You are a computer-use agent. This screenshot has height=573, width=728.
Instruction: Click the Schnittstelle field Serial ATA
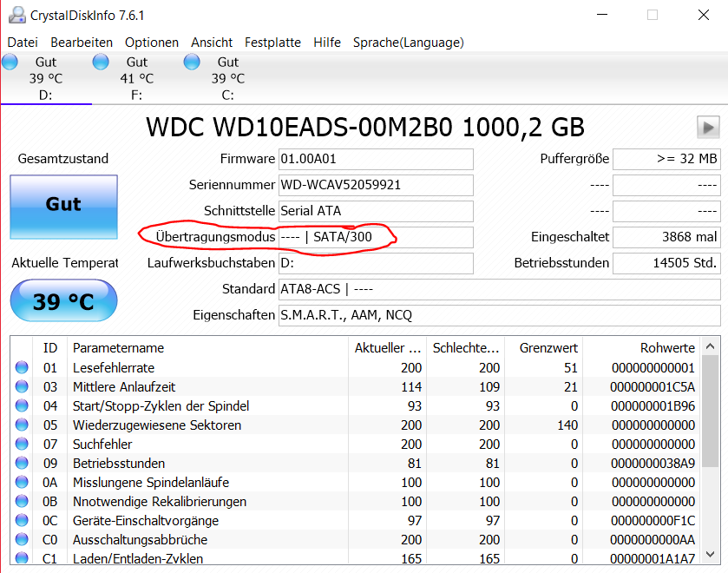376,211
